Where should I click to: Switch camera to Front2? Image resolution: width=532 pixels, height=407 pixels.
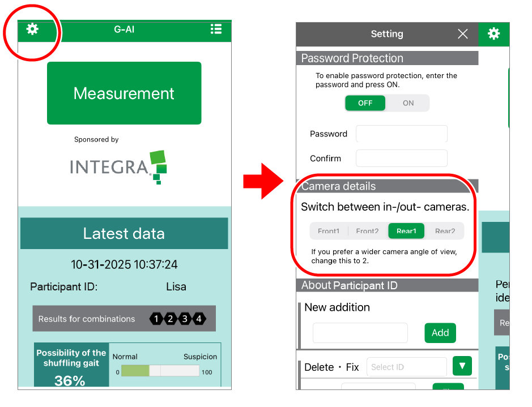pyautogui.click(x=367, y=231)
